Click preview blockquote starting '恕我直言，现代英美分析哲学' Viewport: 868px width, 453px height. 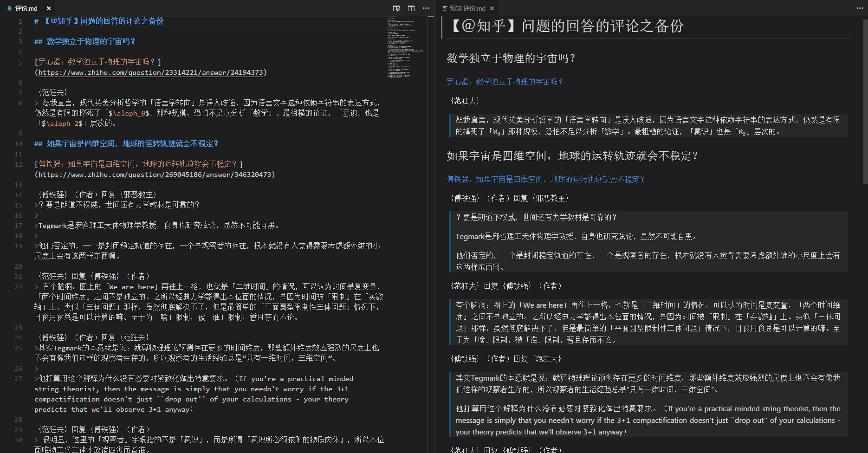[x=648, y=125]
